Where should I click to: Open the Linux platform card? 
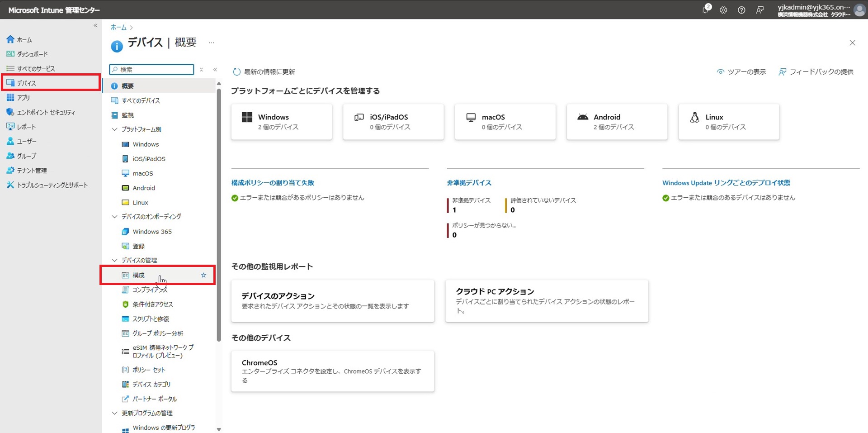[729, 122]
